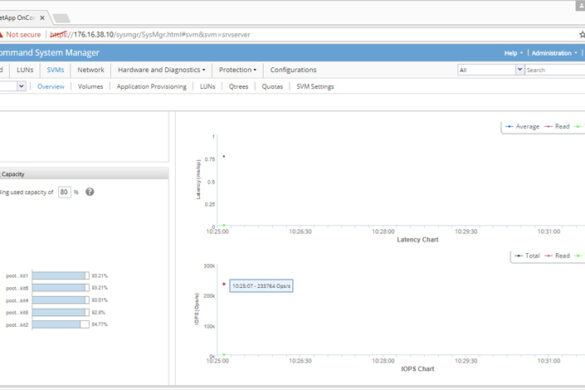This screenshot has width=585, height=390.
Task: Open the Volumes sub-tab
Action: pos(90,87)
